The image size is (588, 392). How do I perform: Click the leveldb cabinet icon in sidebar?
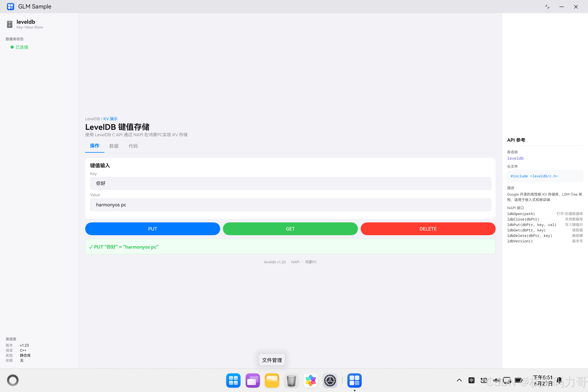point(9,24)
